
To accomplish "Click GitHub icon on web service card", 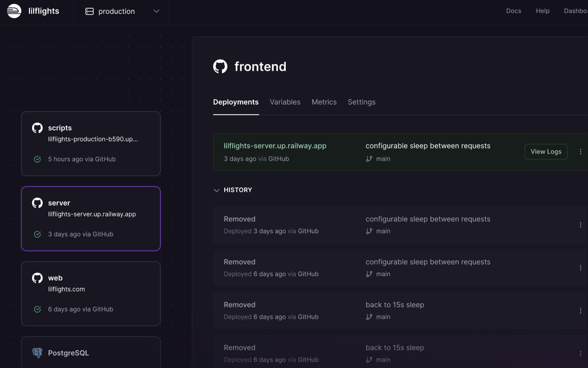I will tap(37, 278).
